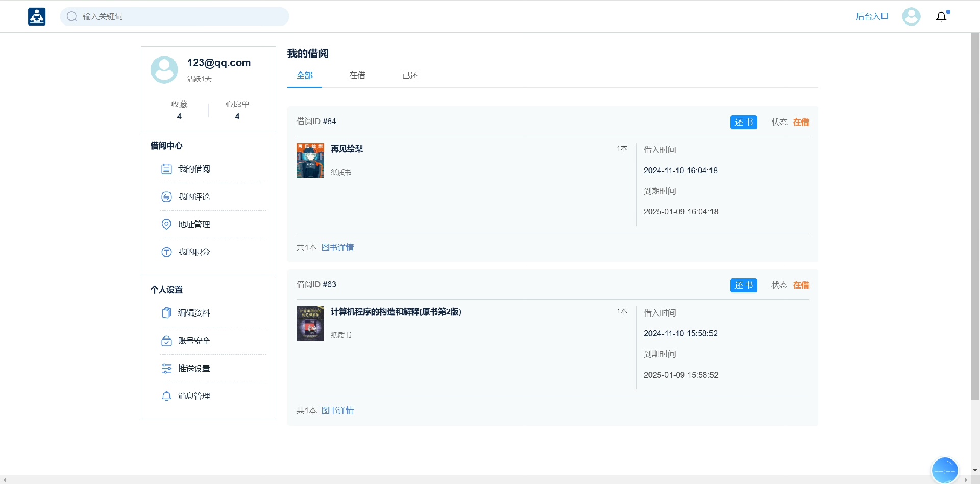Click the borrow time 2024-11-10 16:04:18
Viewport: 980px width, 484px height.
click(x=681, y=171)
